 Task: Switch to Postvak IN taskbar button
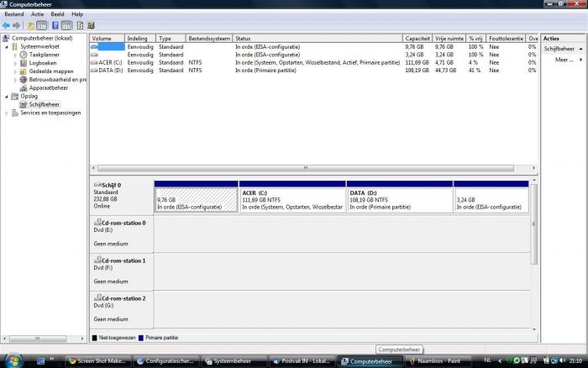coord(302,361)
